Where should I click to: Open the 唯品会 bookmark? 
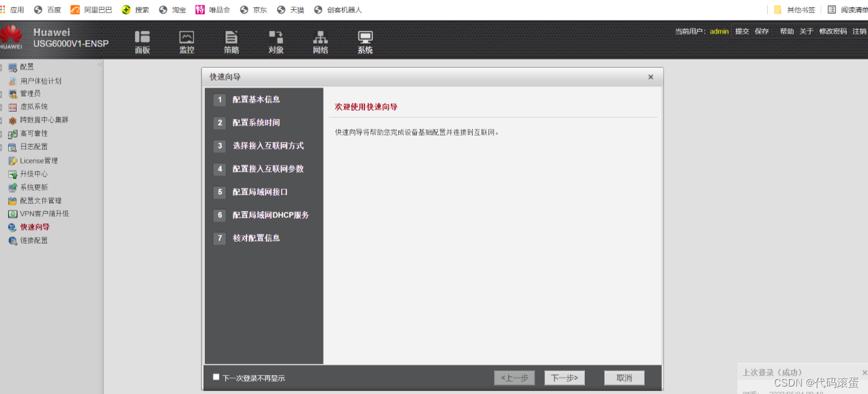[213, 10]
